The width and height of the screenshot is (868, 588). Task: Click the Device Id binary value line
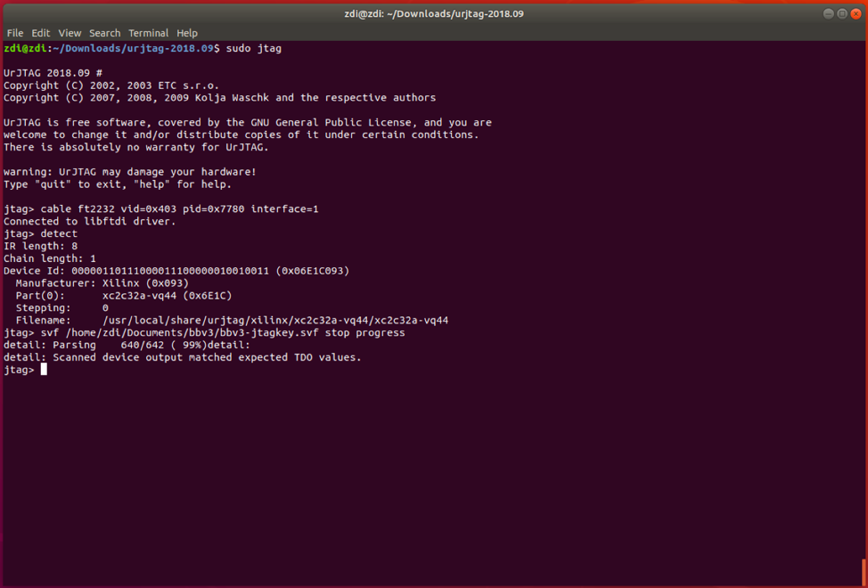(176, 271)
